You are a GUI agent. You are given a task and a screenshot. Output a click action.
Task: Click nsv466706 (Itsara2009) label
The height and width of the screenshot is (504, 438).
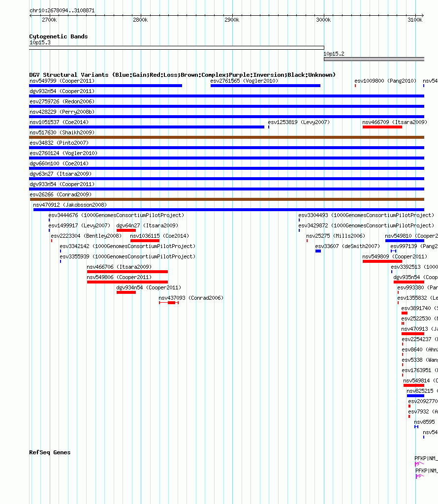coord(119,267)
